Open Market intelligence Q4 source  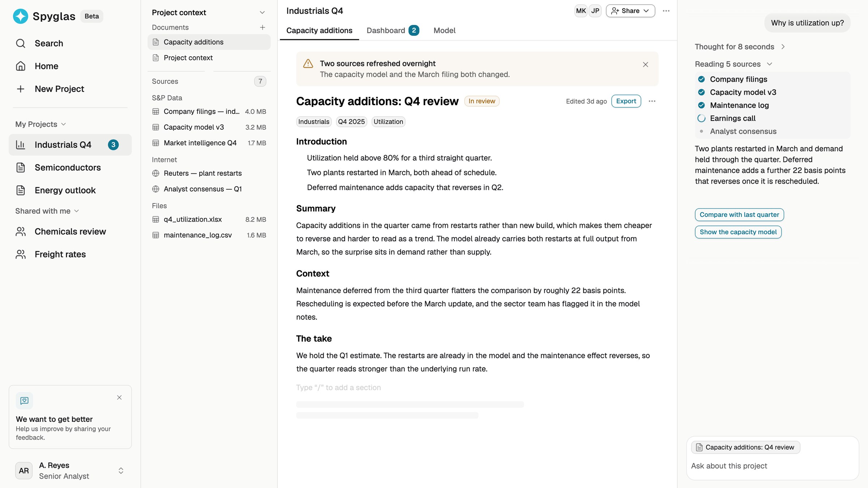[x=209, y=143]
